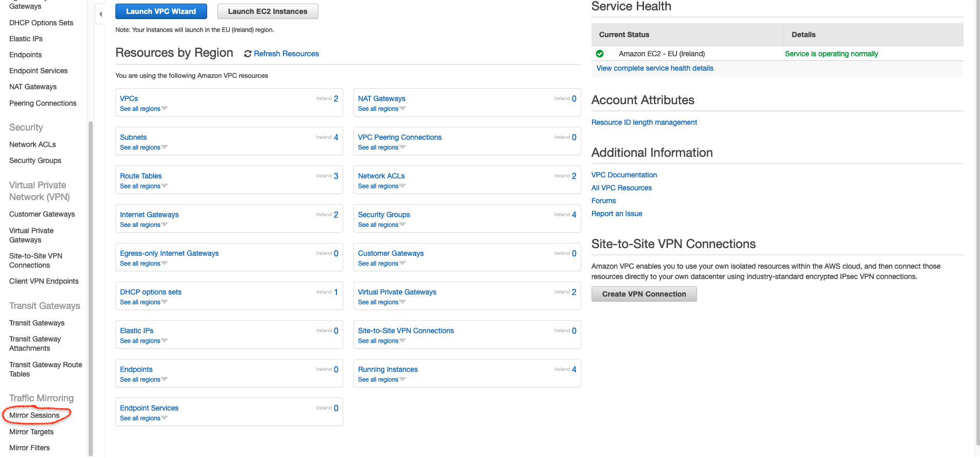Image resolution: width=980 pixels, height=458 pixels.
Task: Click the Running Instances count of 4
Action: pos(574,369)
